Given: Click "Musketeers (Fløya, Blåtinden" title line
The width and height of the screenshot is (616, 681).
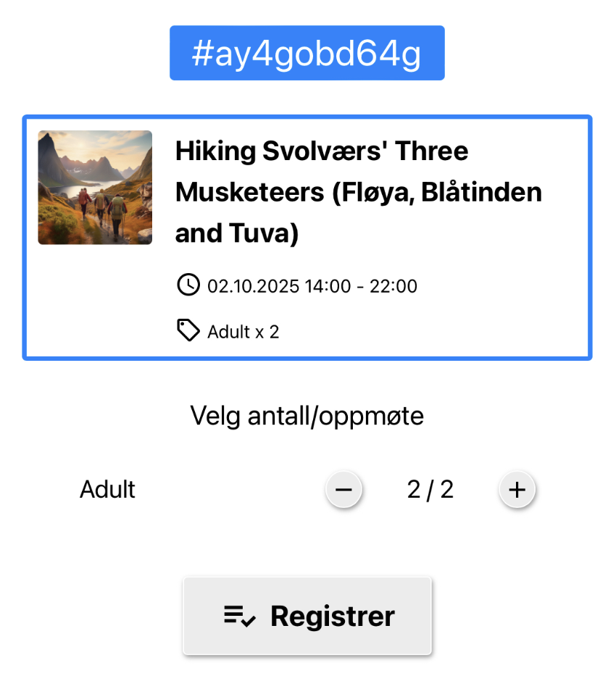Looking at the screenshot, I should [x=358, y=193].
